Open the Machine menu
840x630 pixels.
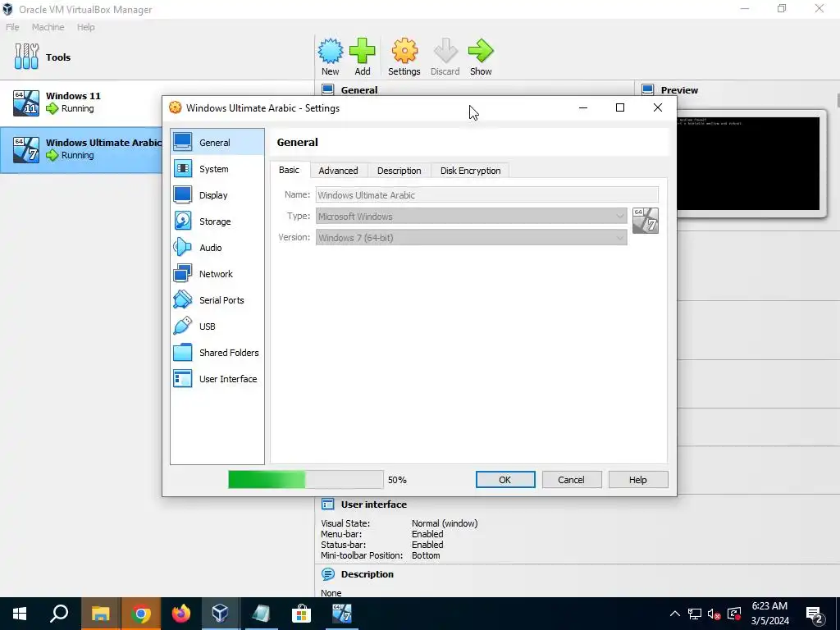tap(48, 27)
